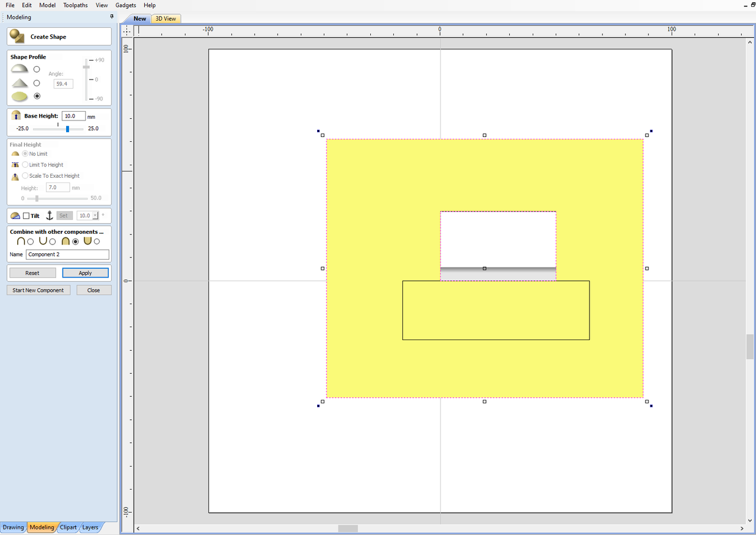Switch to the 3D View tab
The height and width of the screenshot is (535, 756).
(166, 19)
